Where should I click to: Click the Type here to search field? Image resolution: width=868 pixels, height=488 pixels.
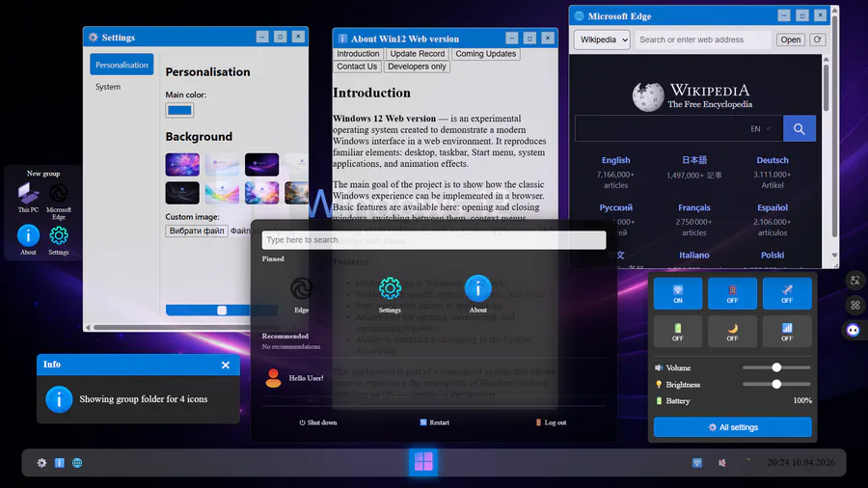click(434, 239)
